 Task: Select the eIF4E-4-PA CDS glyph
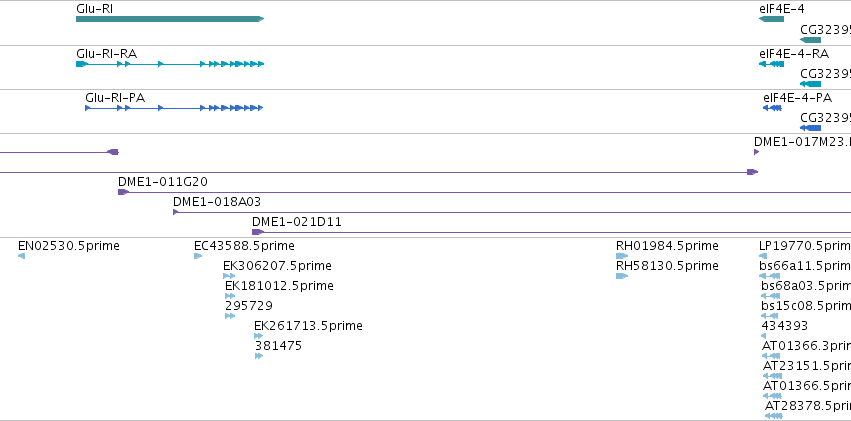coord(772,108)
